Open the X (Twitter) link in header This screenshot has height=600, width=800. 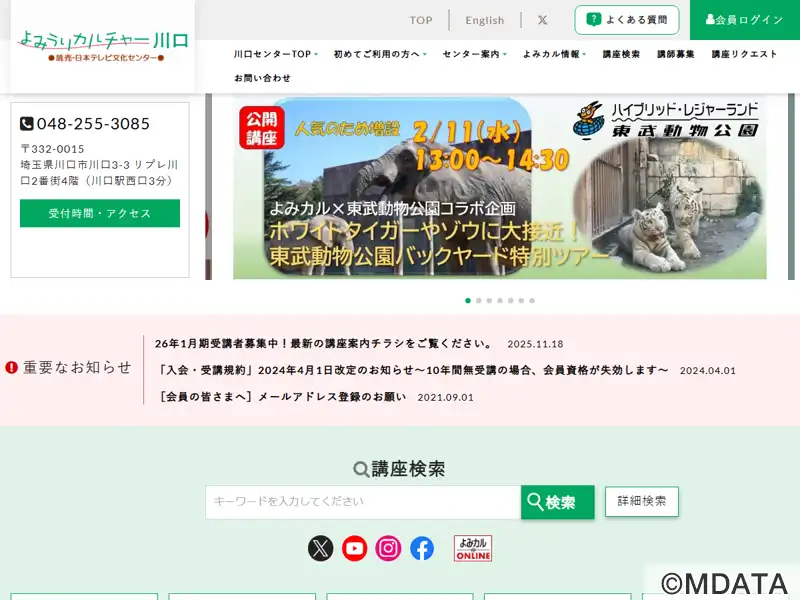542,20
